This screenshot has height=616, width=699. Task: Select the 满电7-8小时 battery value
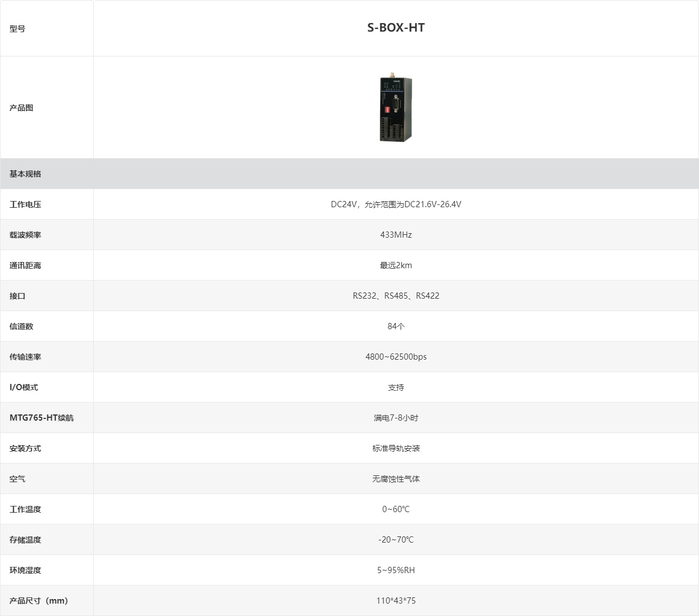pos(396,418)
